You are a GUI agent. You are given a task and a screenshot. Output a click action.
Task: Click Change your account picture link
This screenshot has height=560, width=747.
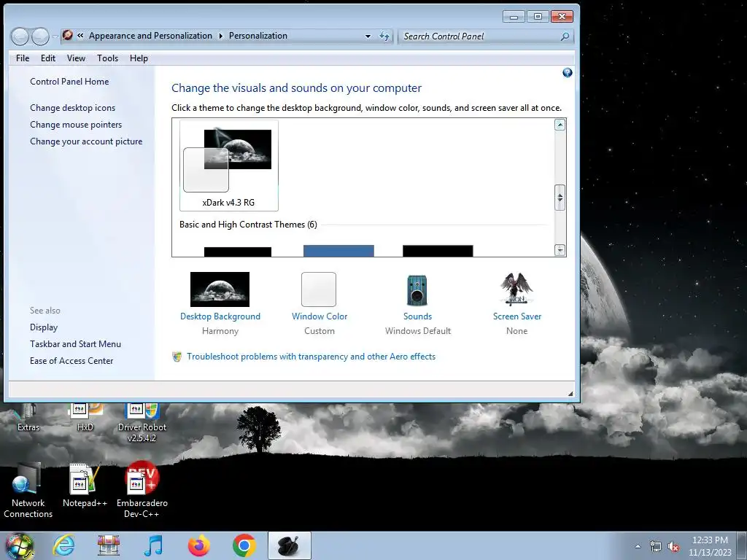pyautogui.click(x=86, y=141)
